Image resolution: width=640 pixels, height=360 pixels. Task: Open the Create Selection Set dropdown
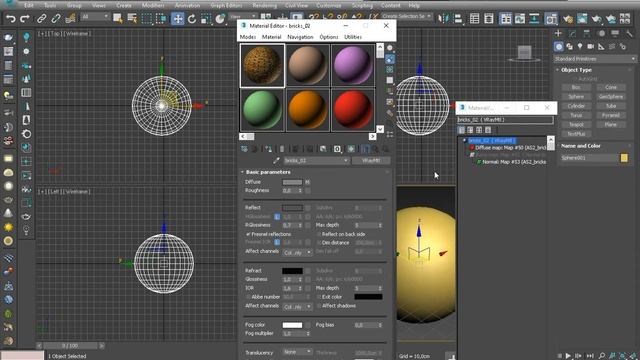(x=406, y=16)
